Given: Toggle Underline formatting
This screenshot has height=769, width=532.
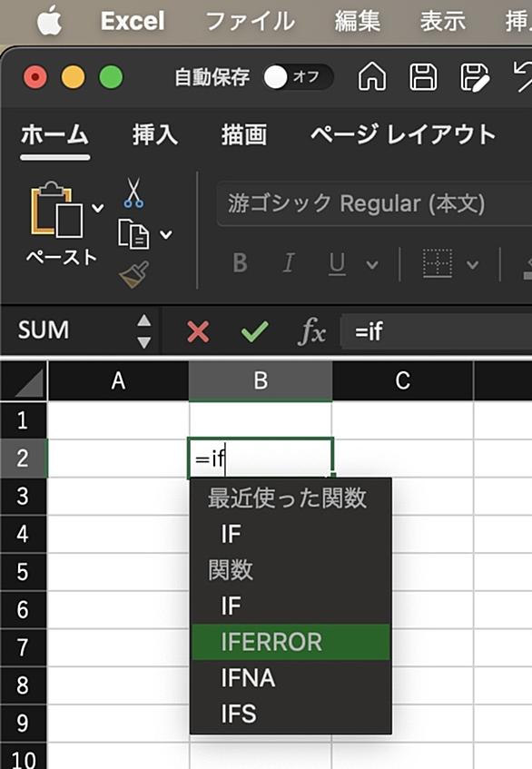Looking at the screenshot, I should [337, 264].
